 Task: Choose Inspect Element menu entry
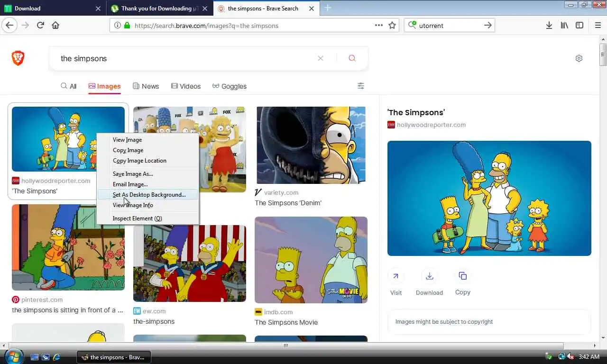(147, 218)
